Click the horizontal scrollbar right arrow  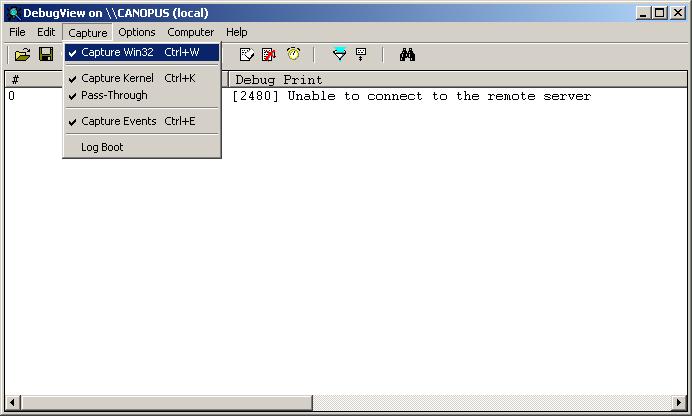pyautogui.click(x=679, y=402)
